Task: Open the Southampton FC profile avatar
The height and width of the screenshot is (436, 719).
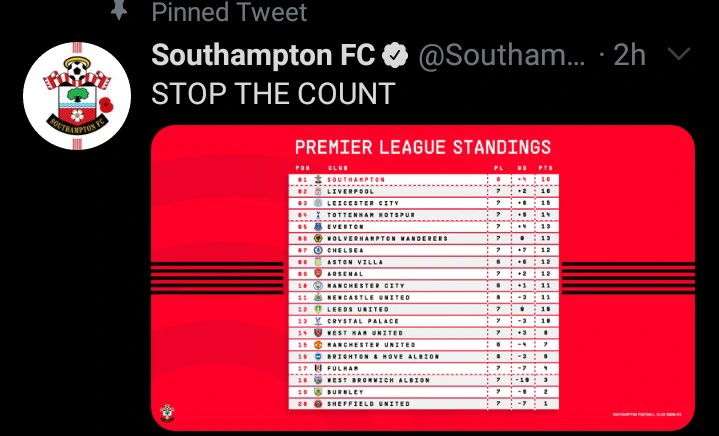Action: [77, 96]
